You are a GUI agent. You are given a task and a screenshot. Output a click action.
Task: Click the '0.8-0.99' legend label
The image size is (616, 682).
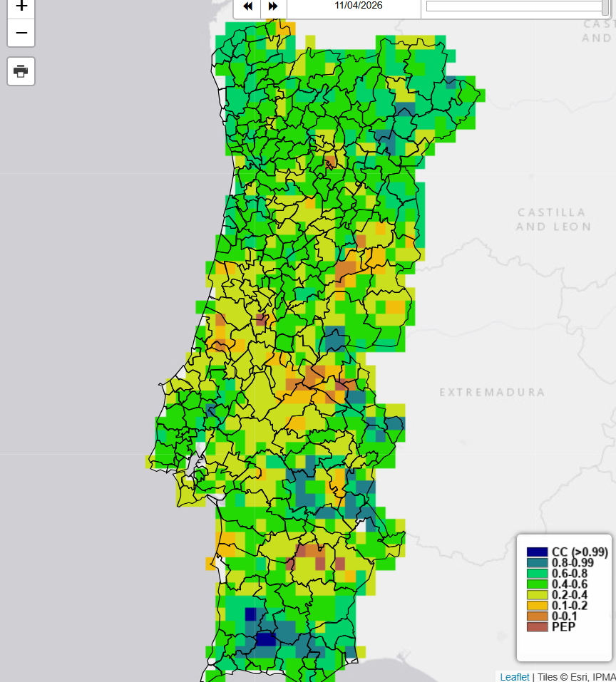tap(573, 563)
